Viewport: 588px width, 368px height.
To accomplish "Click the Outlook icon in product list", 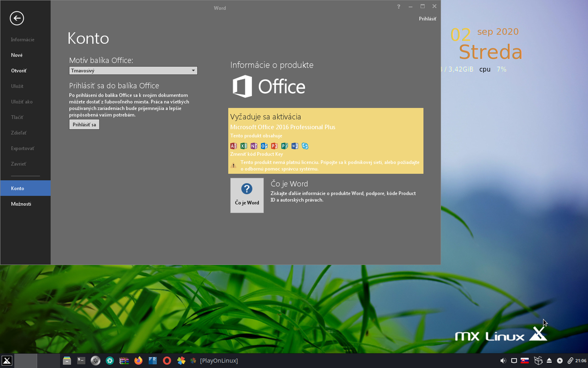I will [264, 146].
